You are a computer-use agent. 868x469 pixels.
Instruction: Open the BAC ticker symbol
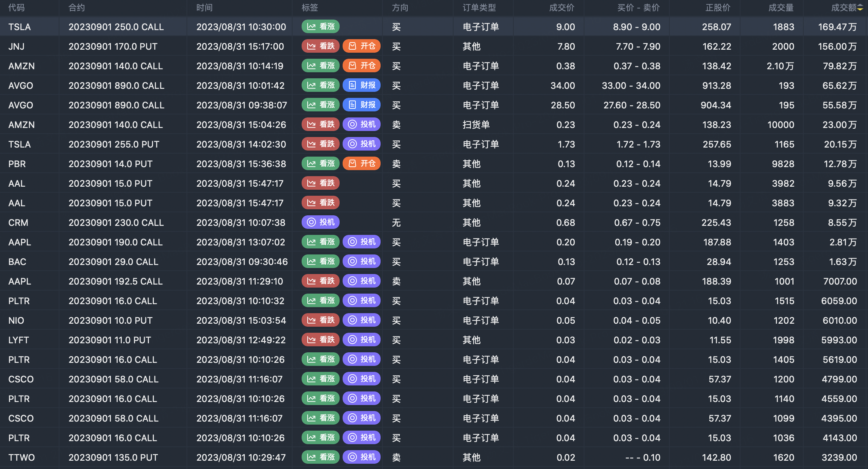point(17,262)
